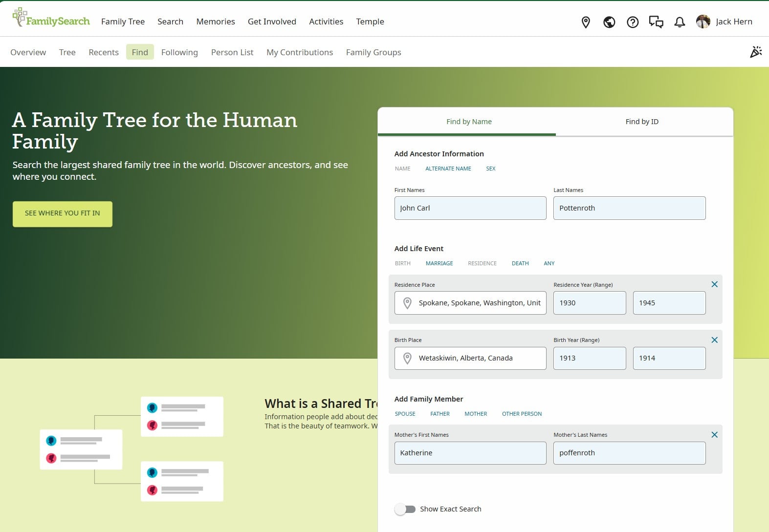Remove the Mother family member row

pyautogui.click(x=714, y=435)
